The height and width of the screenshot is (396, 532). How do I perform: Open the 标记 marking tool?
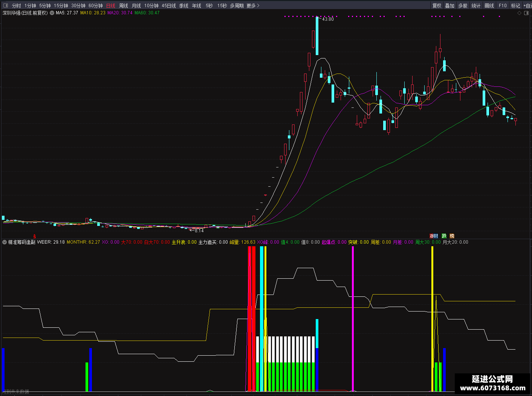pyautogui.click(x=515, y=6)
